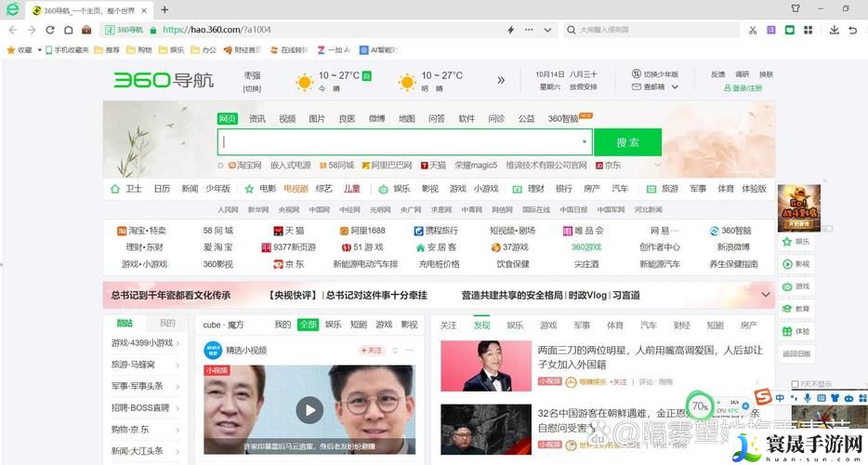Open the search box suggestion dropdown
The height and width of the screenshot is (465, 868).
click(x=584, y=142)
